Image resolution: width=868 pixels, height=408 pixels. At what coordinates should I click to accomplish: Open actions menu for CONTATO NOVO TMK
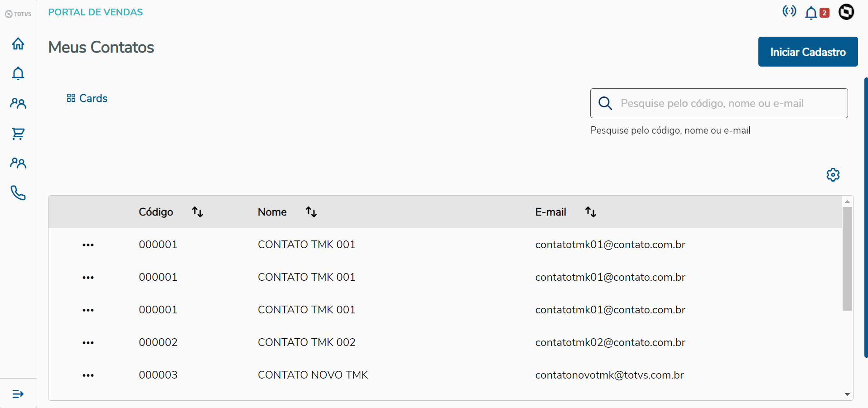click(x=88, y=375)
